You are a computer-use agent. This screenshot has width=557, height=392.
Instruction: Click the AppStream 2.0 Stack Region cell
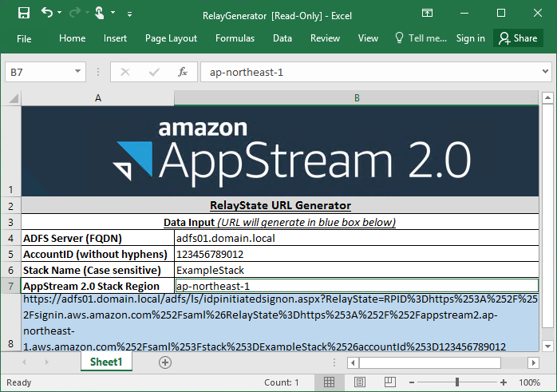97,286
